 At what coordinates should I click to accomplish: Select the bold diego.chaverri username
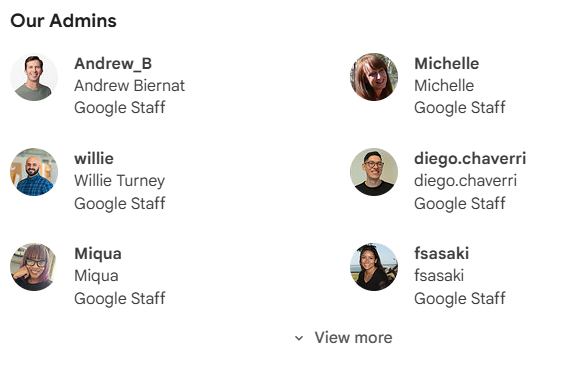pos(470,159)
